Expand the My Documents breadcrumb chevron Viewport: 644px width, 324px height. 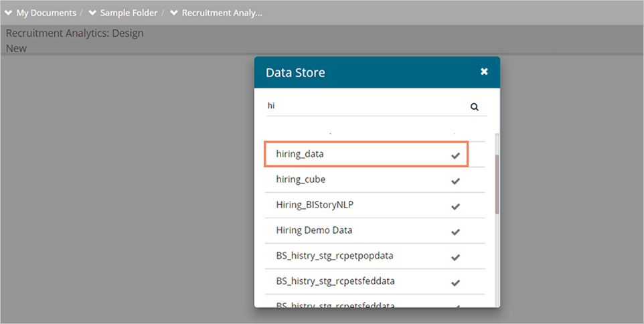click(8, 13)
